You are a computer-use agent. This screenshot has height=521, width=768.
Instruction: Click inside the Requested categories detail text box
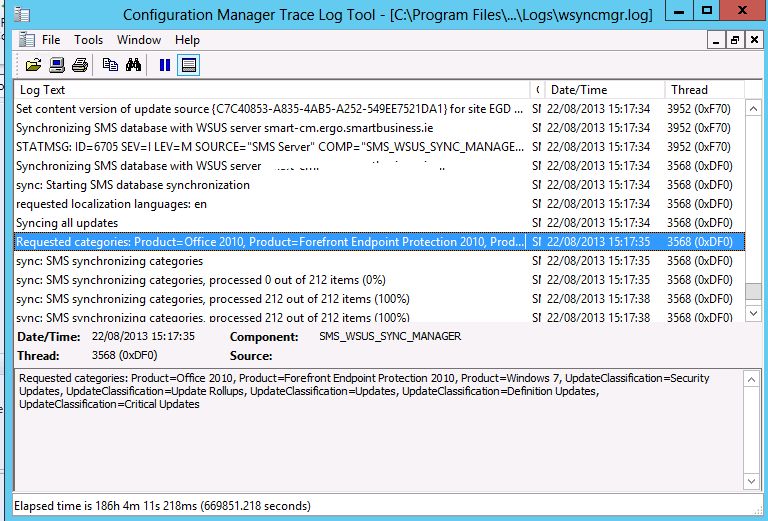point(379,429)
